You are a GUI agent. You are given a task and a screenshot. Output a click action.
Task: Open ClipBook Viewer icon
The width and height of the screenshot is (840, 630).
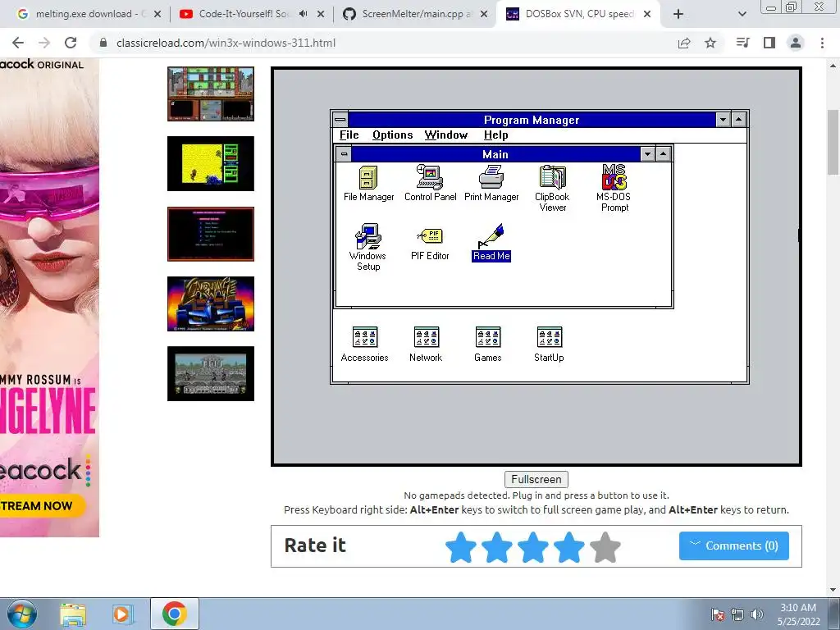552,188
